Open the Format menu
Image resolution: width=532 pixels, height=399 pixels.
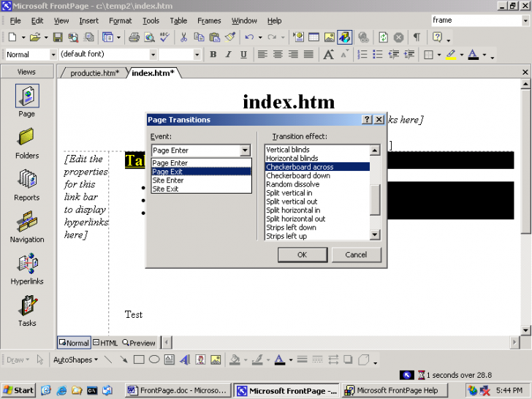(121, 20)
